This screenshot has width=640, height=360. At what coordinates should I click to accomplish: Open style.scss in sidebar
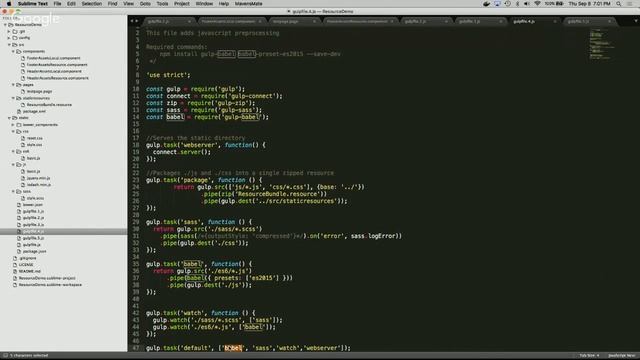[35, 198]
